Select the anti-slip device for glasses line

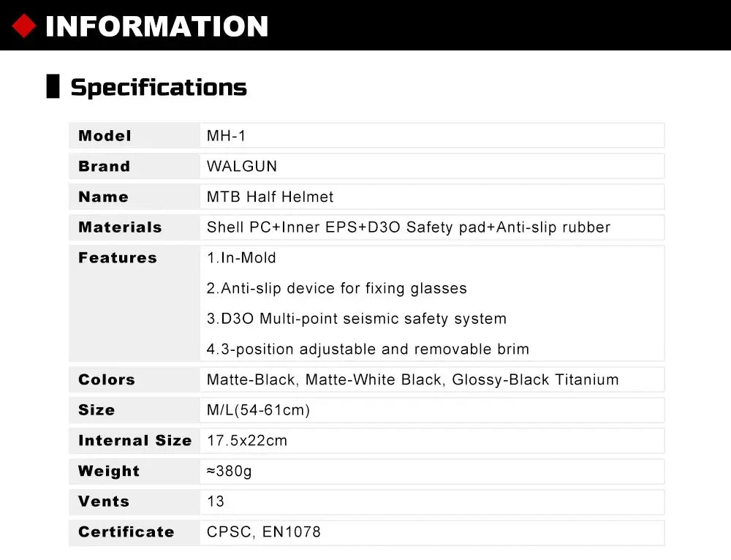pyautogui.click(x=336, y=289)
